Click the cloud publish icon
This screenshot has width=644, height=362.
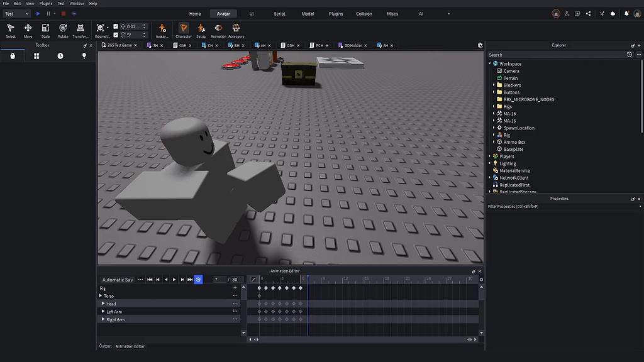click(613, 14)
